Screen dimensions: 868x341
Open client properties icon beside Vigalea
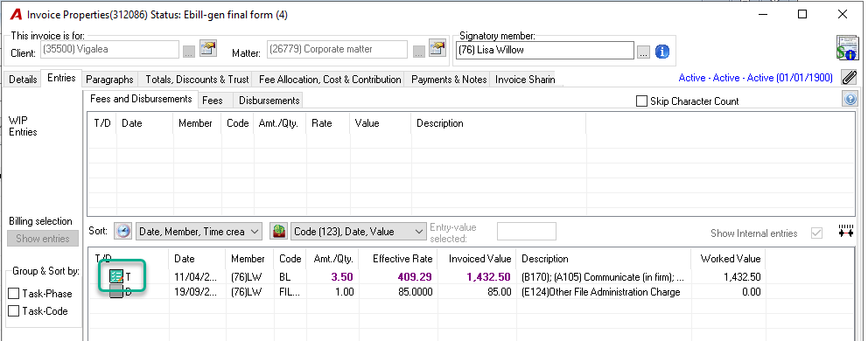(208, 49)
